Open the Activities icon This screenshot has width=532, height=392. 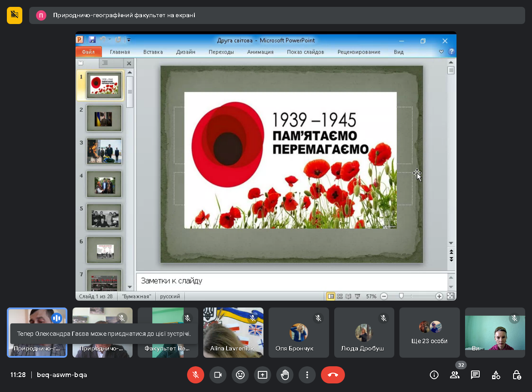point(496,375)
